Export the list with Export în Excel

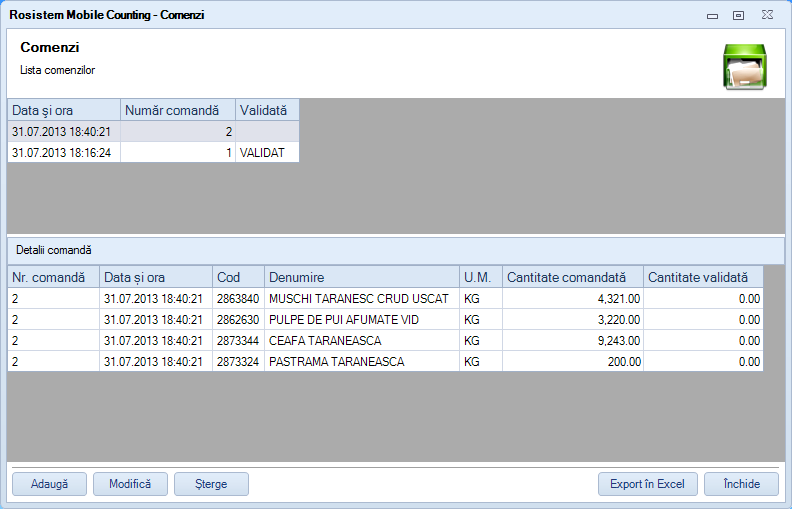[647, 484]
